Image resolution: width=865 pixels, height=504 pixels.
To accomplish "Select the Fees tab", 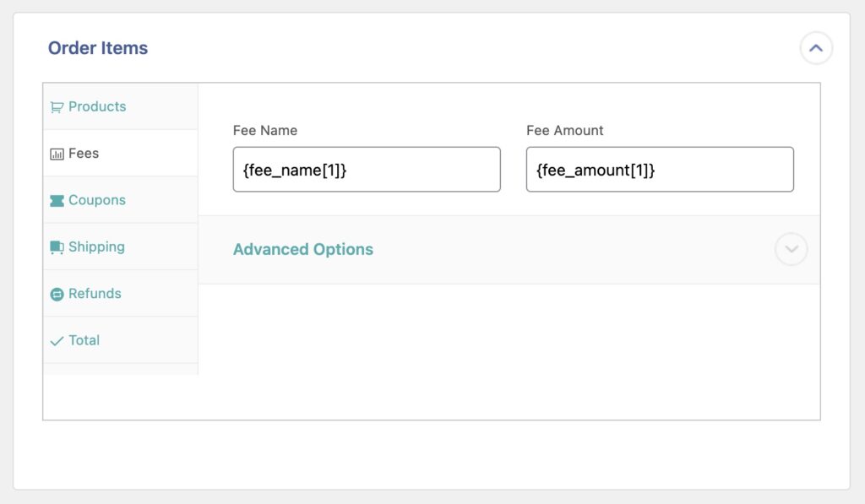I will (83, 153).
